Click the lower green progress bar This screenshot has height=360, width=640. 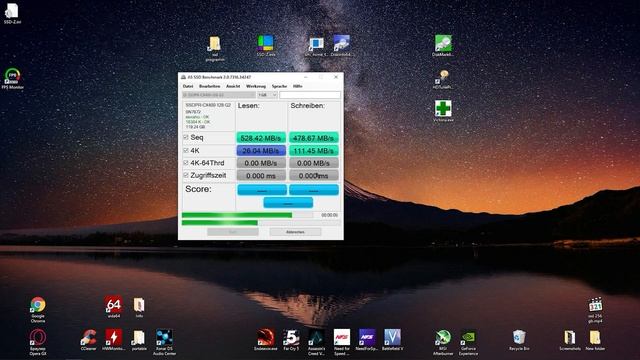click(260, 223)
